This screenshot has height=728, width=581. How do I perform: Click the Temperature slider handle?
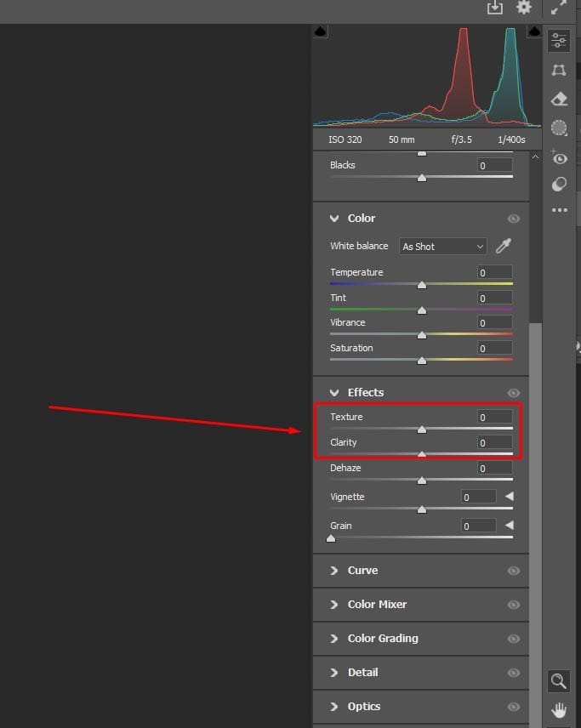tap(422, 285)
